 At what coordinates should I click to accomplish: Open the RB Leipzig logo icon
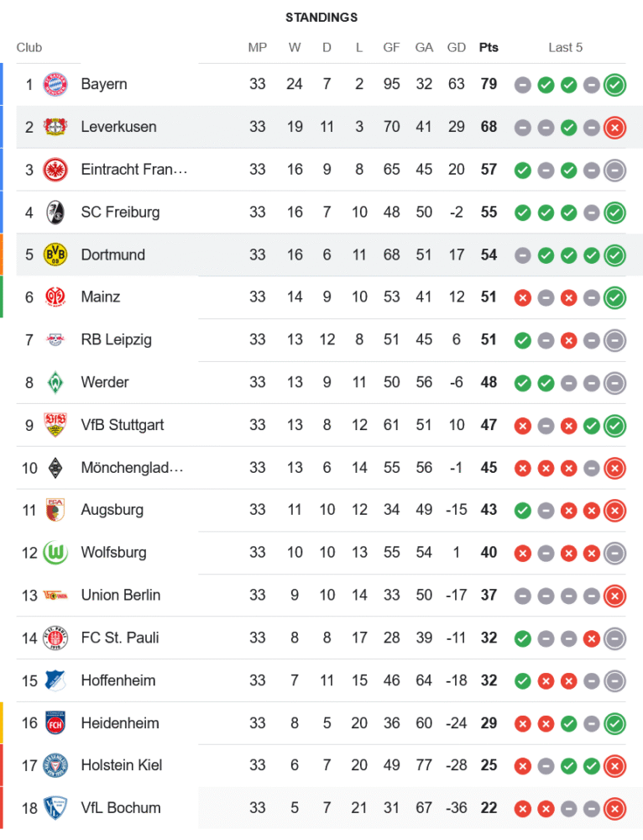coord(55,339)
